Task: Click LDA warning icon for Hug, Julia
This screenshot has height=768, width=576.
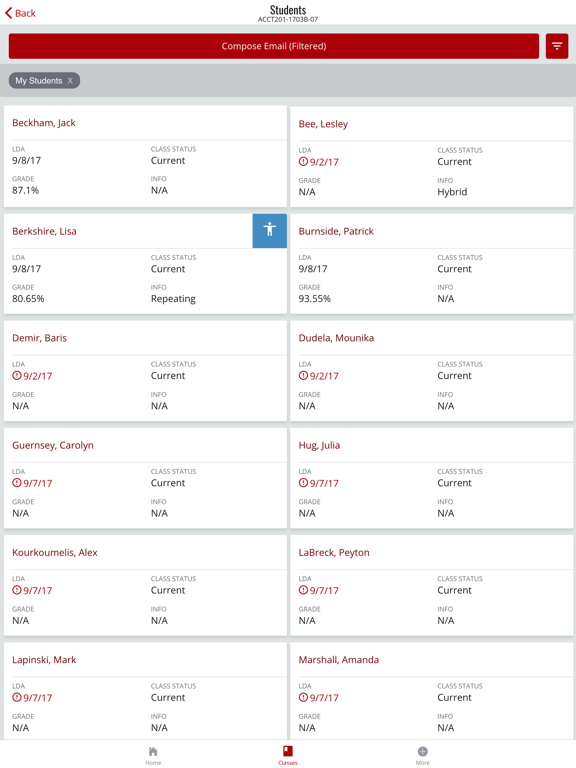Action: point(303,483)
